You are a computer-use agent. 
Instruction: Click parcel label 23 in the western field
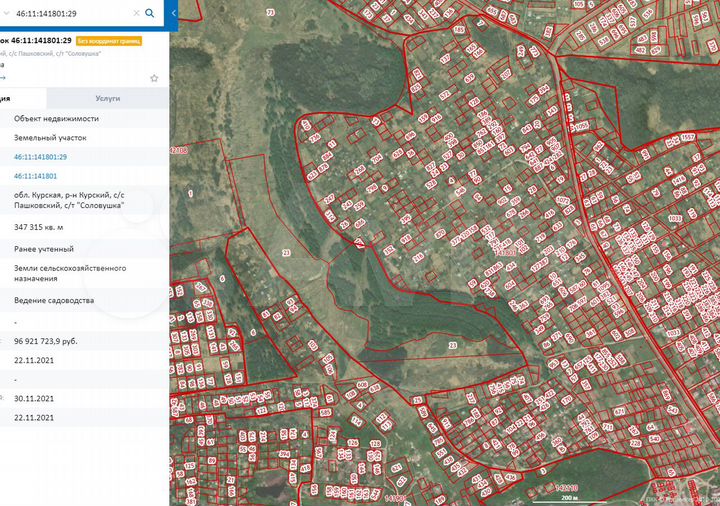(286, 253)
